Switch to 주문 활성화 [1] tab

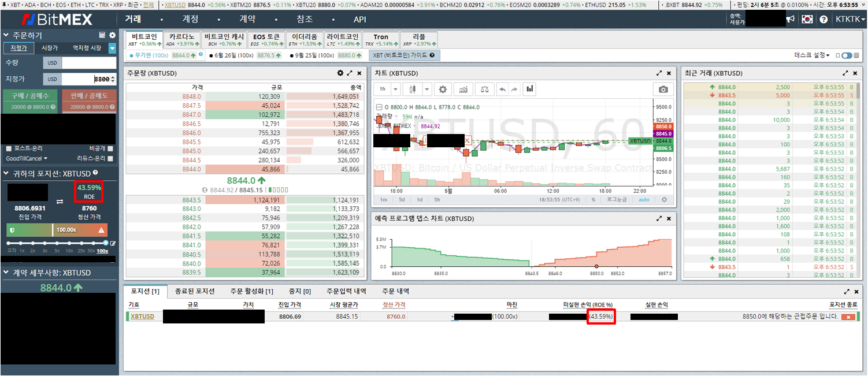click(x=251, y=292)
